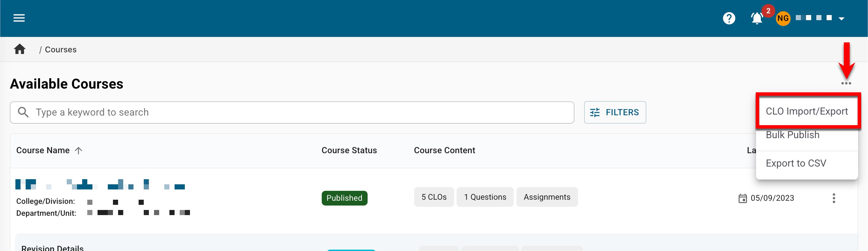Click the Assignments chip
This screenshot has height=251, width=868.
[x=547, y=197]
